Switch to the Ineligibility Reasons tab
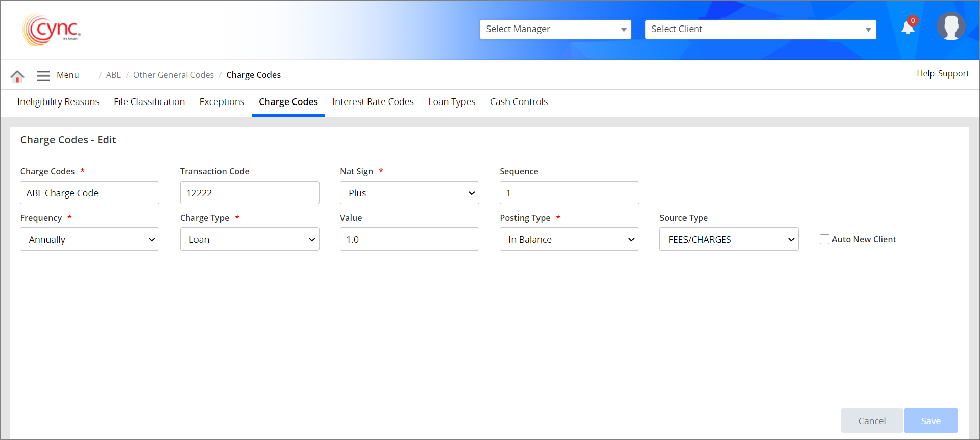 [58, 102]
